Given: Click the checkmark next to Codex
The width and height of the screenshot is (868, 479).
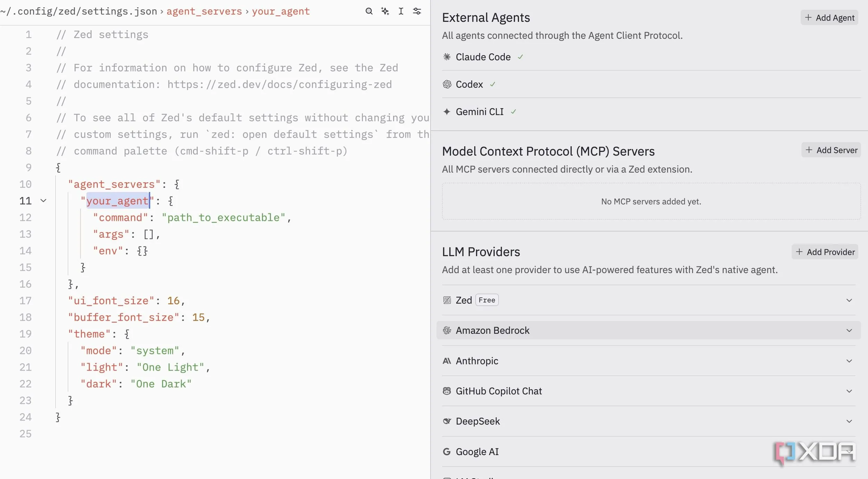Looking at the screenshot, I should click(x=492, y=84).
